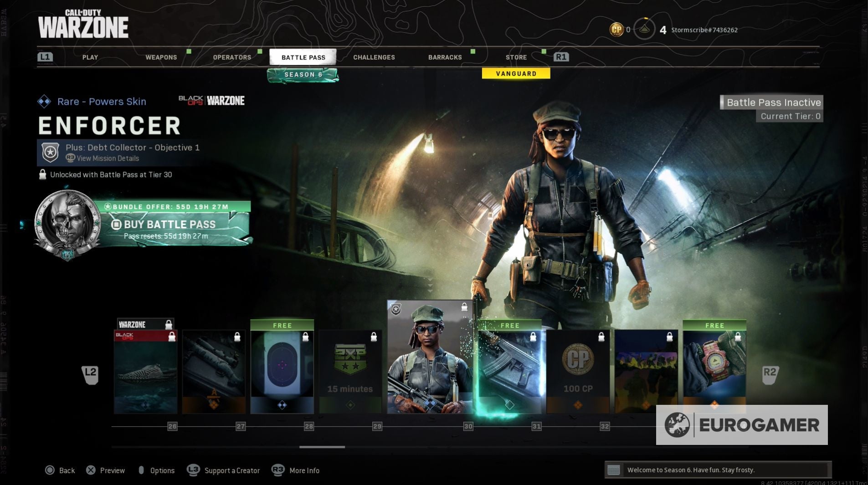Click the cross Preview button icon
Image resolution: width=868 pixels, height=485 pixels.
(91, 470)
